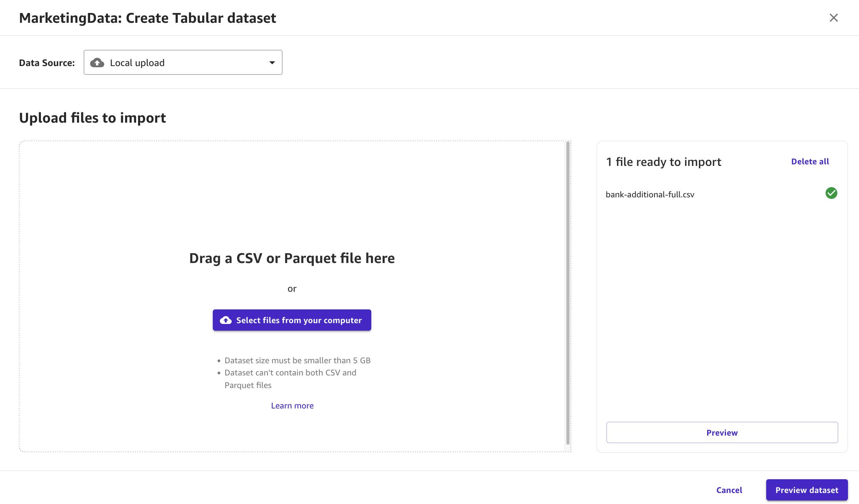Click the '1 file ready to import' heading
Viewport: 859px width, 504px height.
664,162
